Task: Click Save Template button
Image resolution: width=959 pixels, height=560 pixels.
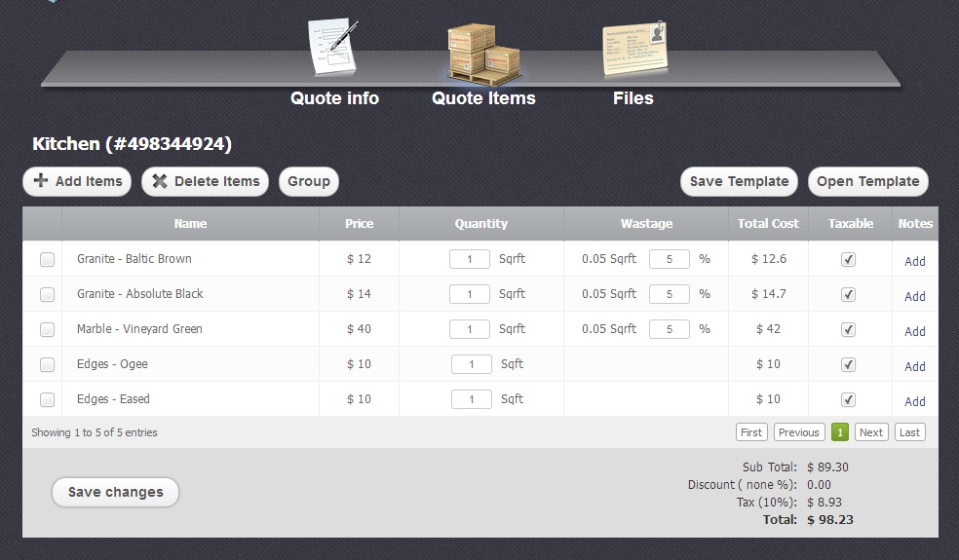Action: pos(739,181)
